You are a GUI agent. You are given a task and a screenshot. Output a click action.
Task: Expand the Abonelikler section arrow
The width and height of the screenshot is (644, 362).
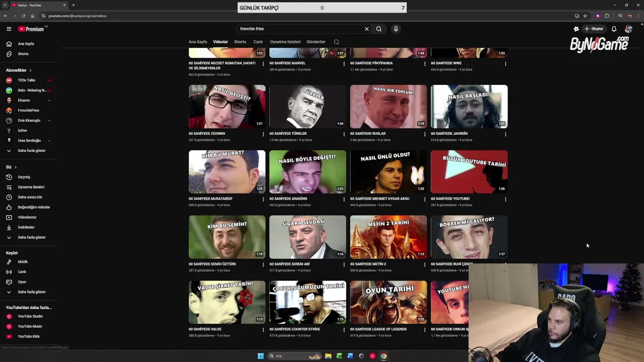(x=30, y=70)
